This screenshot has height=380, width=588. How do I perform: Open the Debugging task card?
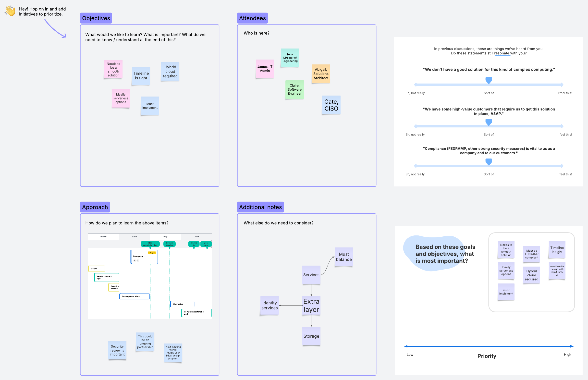click(x=144, y=257)
